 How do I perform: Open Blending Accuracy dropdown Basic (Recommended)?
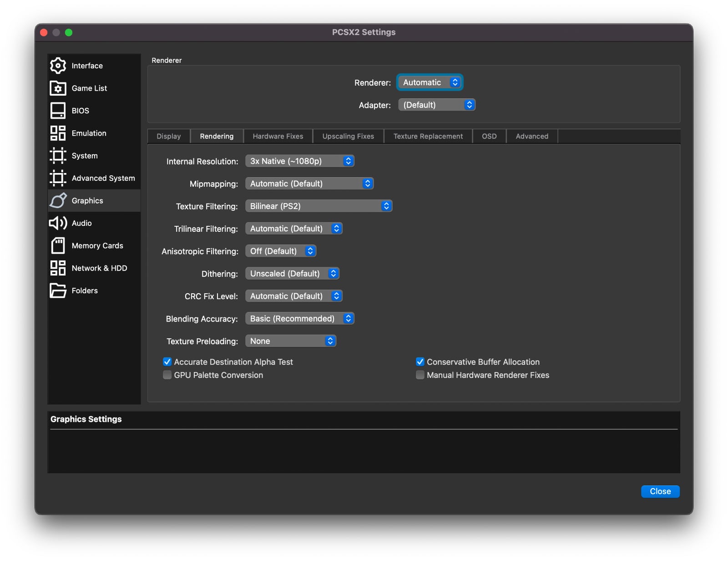[299, 319]
